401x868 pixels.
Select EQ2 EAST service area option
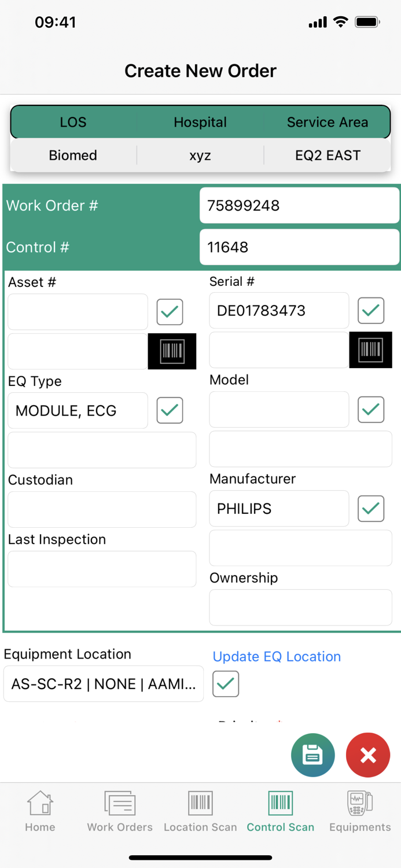coord(328,155)
